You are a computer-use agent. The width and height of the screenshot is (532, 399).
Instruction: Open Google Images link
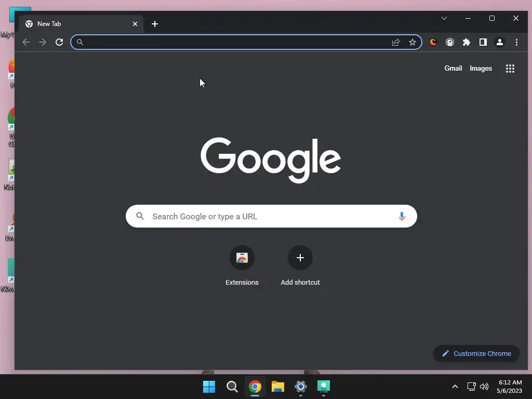(481, 68)
